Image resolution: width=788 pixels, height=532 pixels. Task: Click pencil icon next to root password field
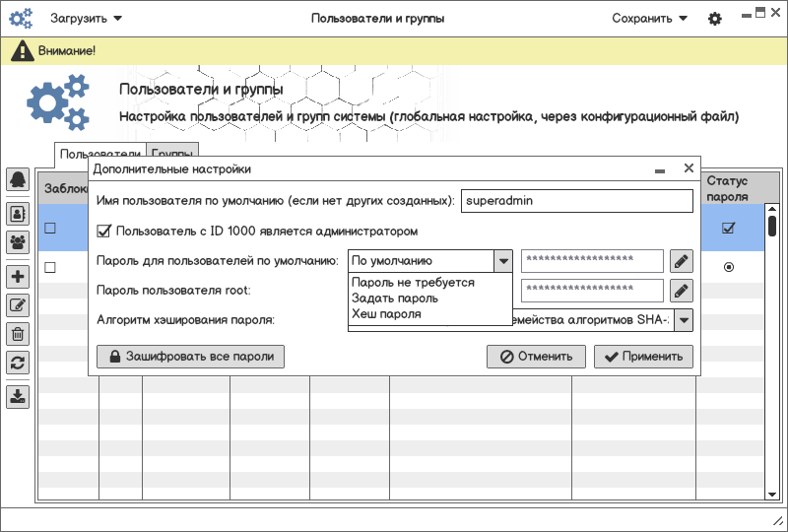point(681,291)
